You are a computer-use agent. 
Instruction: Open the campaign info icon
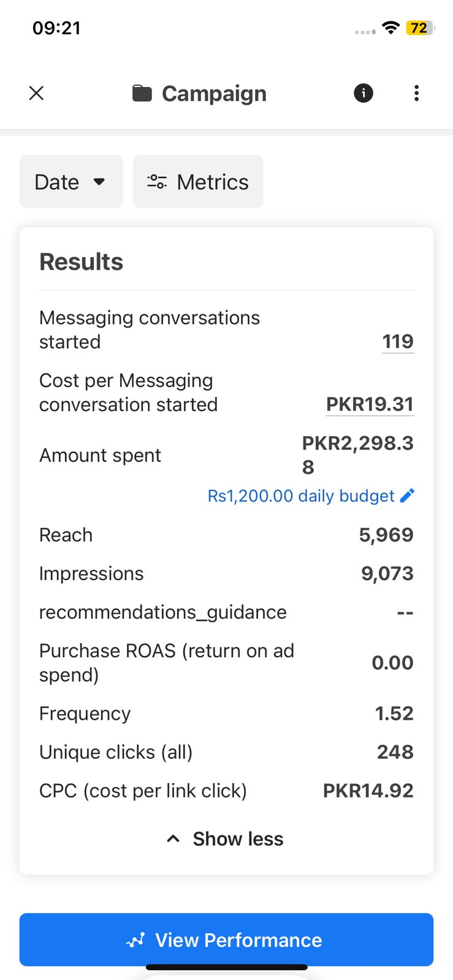click(x=364, y=93)
